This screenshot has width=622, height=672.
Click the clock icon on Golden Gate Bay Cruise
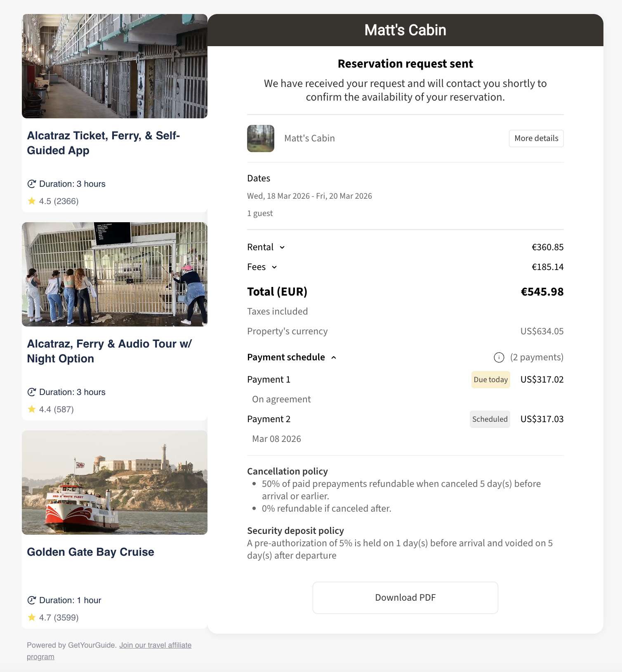32,600
